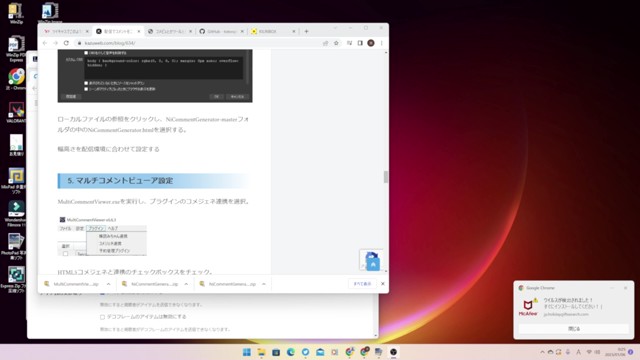Open the Windows Start menu
Screen dimensions: 640x360
247,352
